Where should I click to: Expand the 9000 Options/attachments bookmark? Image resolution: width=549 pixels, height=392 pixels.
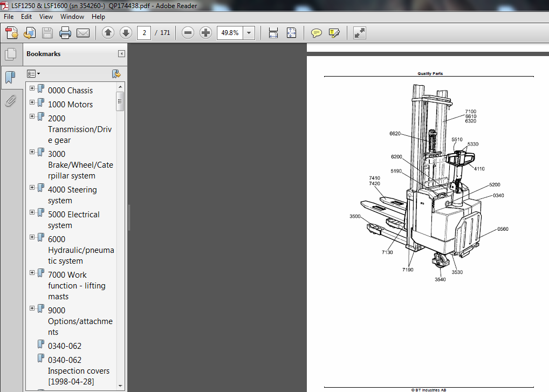click(32, 308)
